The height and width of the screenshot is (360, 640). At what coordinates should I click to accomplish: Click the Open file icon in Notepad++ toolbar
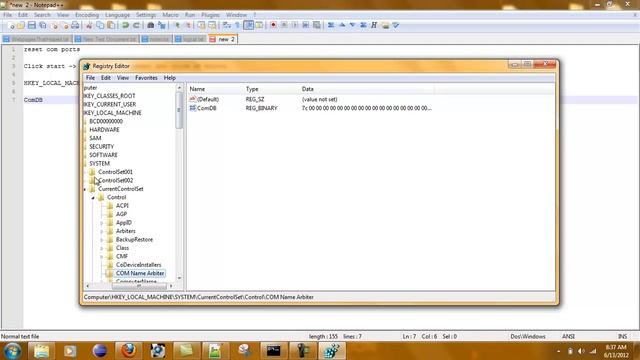(x=21, y=25)
